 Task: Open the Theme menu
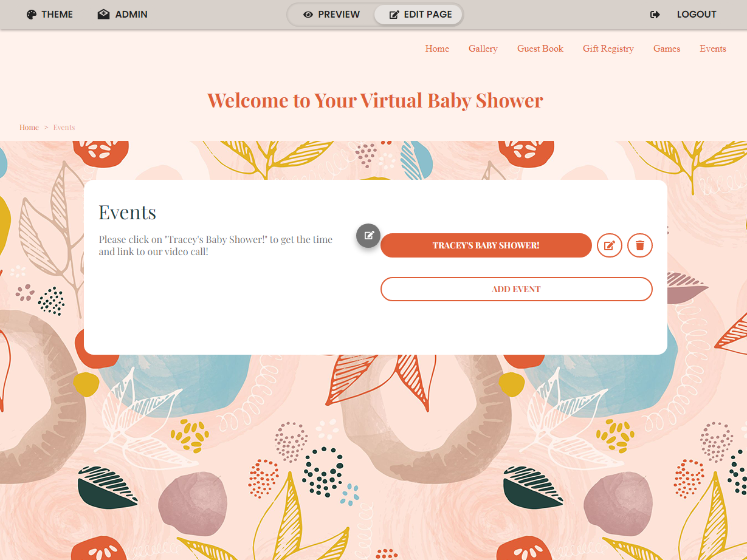click(x=50, y=15)
